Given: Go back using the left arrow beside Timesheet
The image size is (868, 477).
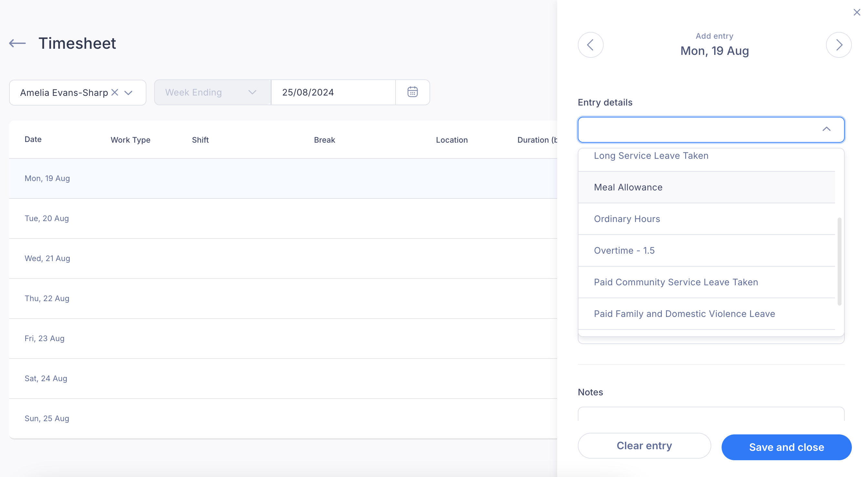Looking at the screenshot, I should coord(17,44).
